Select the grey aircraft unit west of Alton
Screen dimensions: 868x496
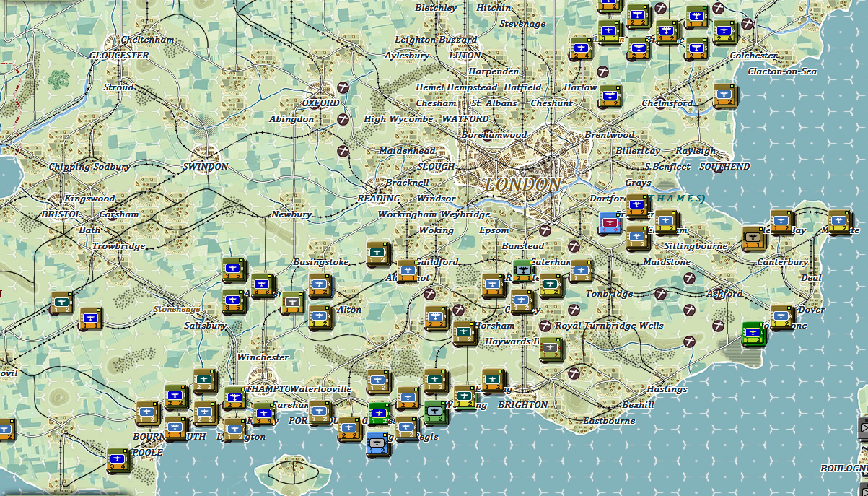(292, 302)
